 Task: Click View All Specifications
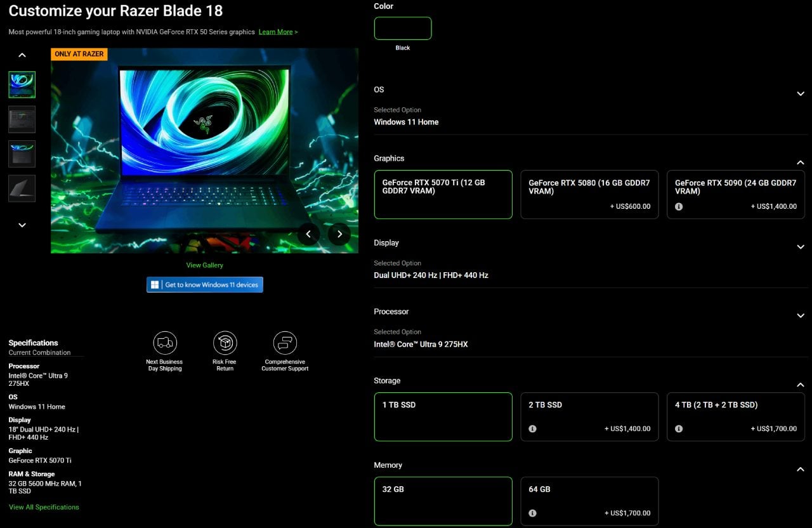point(43,506)
